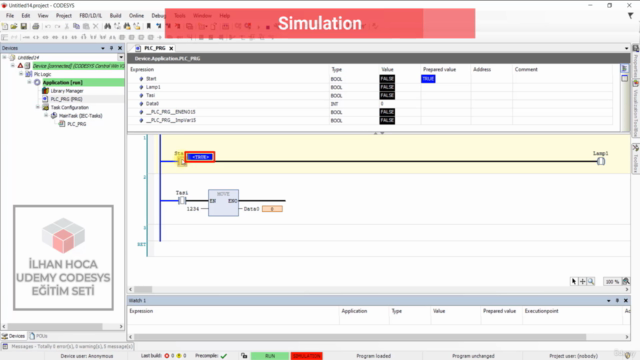This screenshot has width=640, height=360.
Task: Click the New Project toolbar icon
Action: 5,27
